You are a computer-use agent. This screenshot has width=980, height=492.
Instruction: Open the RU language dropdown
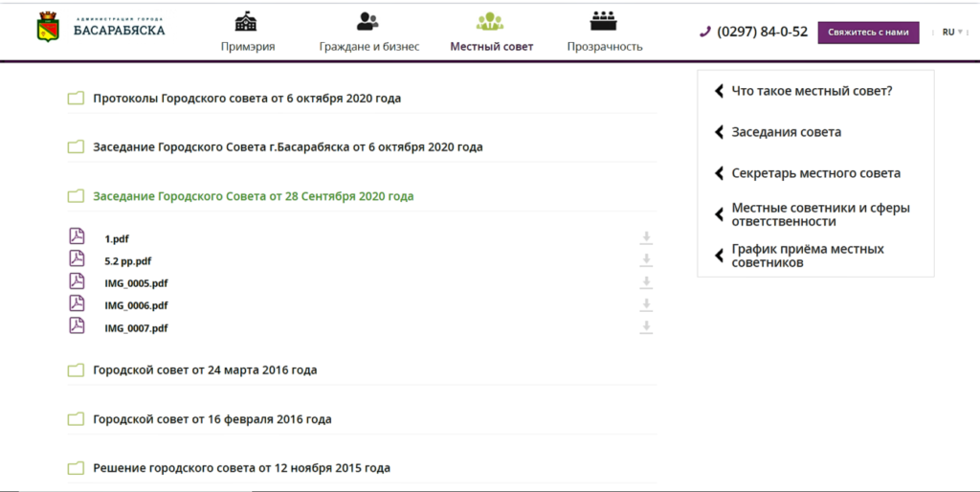point(952,32)
